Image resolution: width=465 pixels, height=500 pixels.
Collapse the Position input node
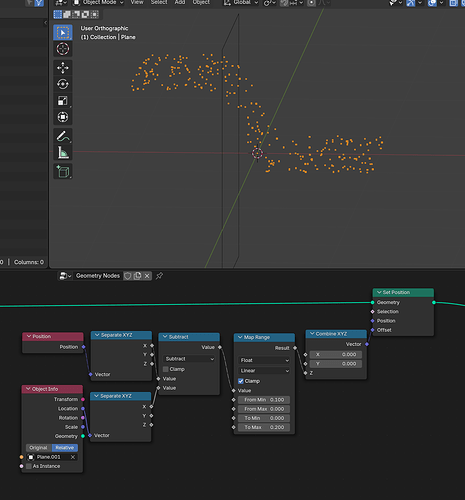click(x=29, y=336)
